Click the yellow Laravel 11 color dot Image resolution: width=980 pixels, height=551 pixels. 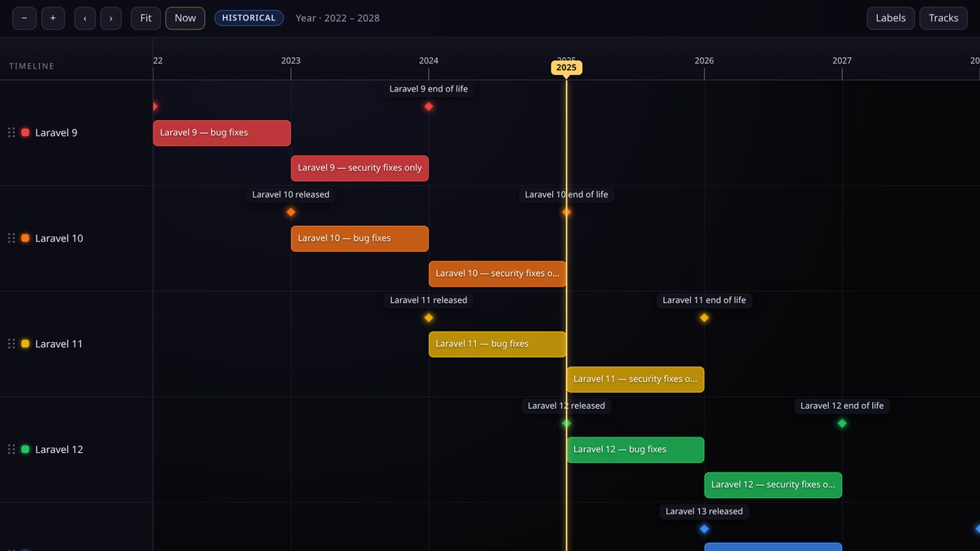click(25, 344)
